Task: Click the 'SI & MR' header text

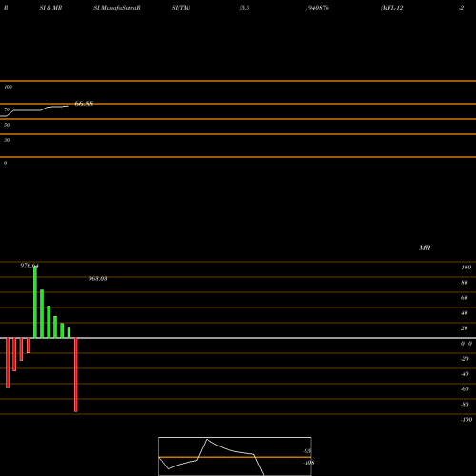Action: (x=50, y=8)
